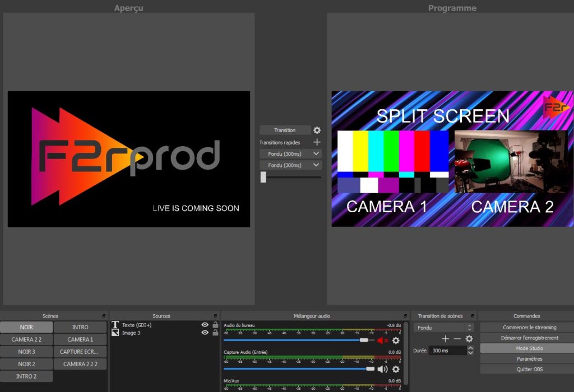Switch to the CAMERA 2 2 2 scene

tap(80, 364)
